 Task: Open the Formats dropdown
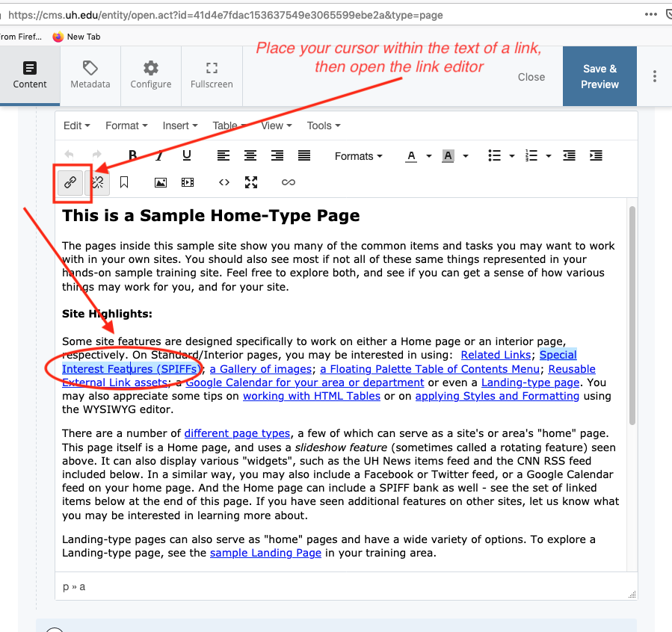[x=358, y=156]
